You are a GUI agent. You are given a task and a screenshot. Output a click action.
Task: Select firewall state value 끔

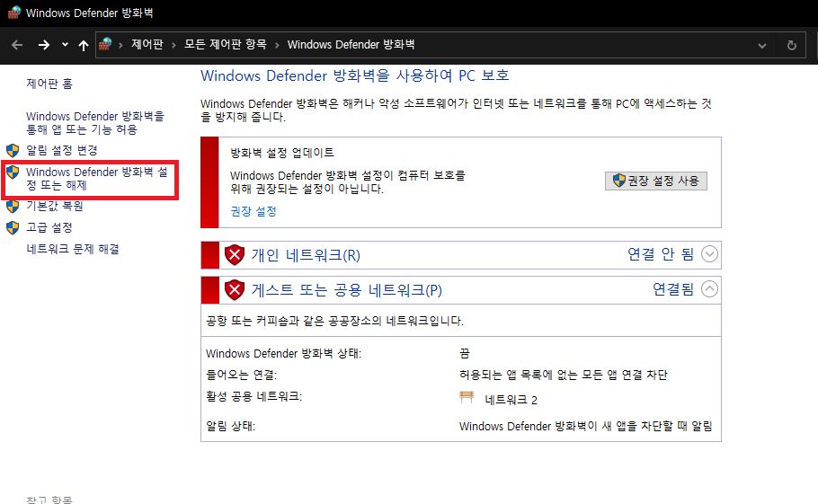[465, 353]
